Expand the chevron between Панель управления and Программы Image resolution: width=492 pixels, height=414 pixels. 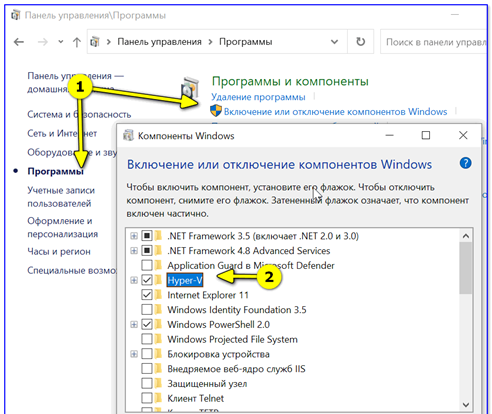(x=210, y=42)
